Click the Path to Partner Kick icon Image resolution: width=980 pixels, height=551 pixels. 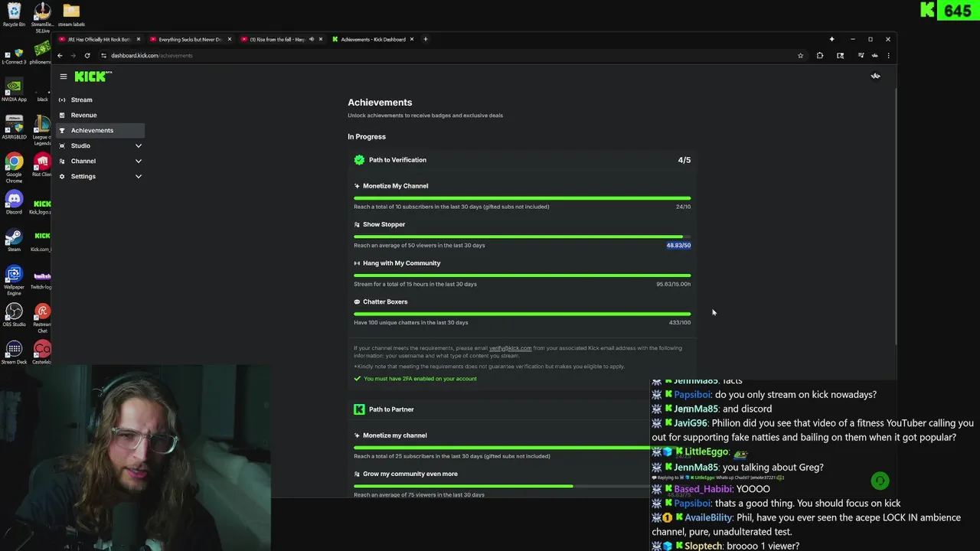pyautogui.click(x=359, y=409)
